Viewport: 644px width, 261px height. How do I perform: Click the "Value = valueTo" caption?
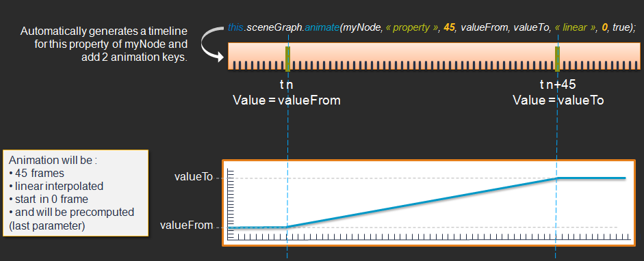[558, 100]
